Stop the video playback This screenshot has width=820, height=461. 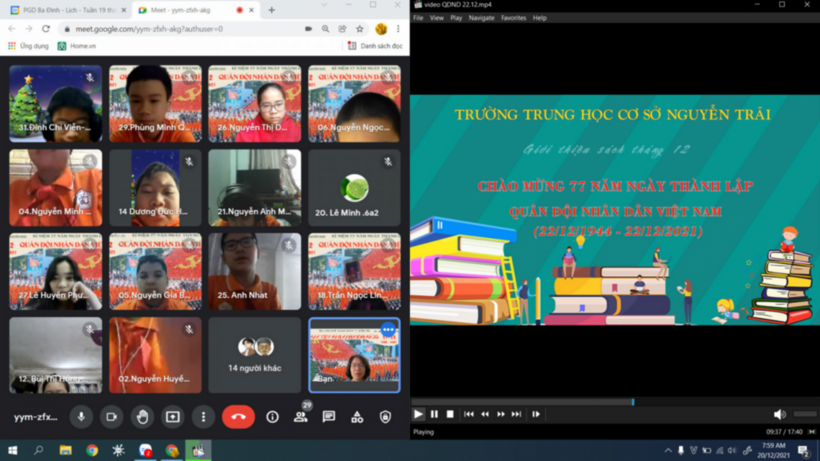coord(450,414)
